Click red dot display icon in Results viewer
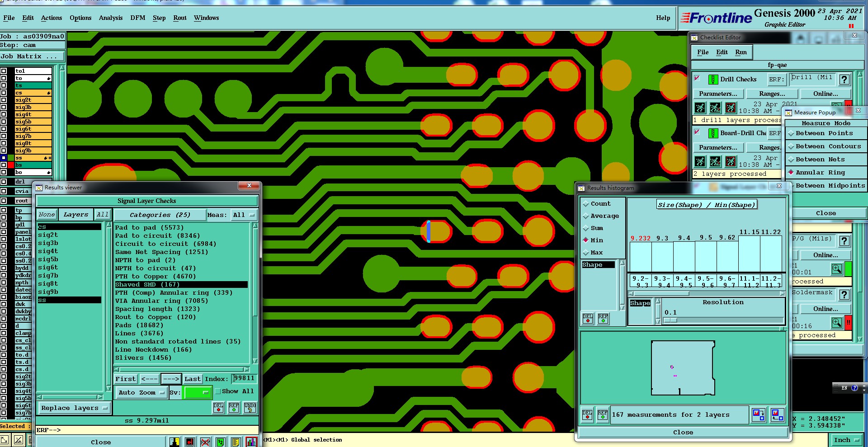Viewport: 868px width, 447px height. (190, 442)
